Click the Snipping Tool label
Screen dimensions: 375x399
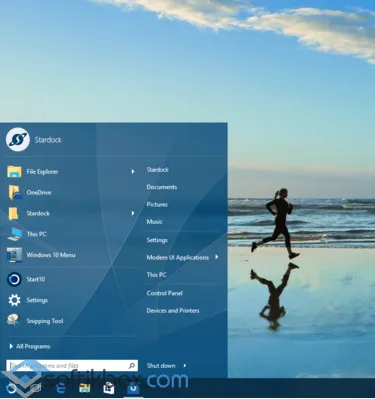click(x=45, y=321)
